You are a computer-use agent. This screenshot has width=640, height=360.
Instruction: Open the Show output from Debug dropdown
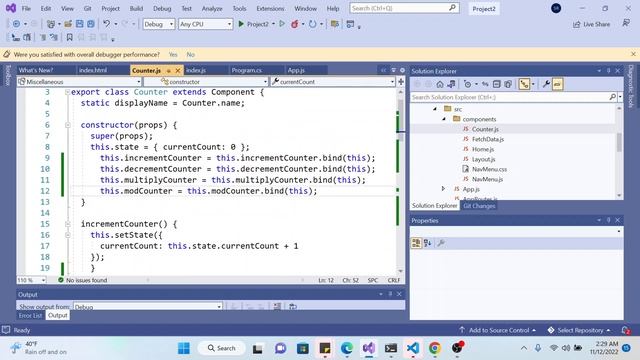(148, 307)
